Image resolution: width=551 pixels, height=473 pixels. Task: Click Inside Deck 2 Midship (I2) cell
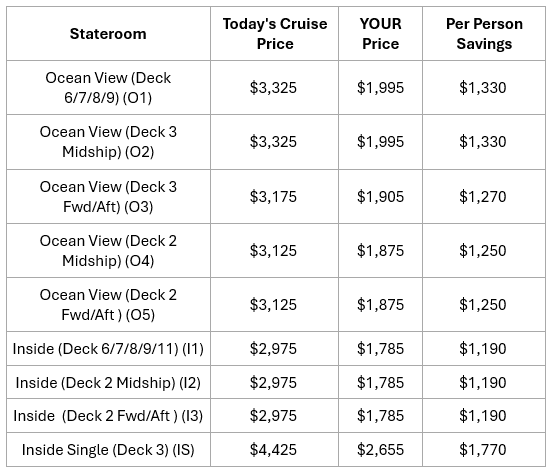pyautogui.click(x=108, y=382)
